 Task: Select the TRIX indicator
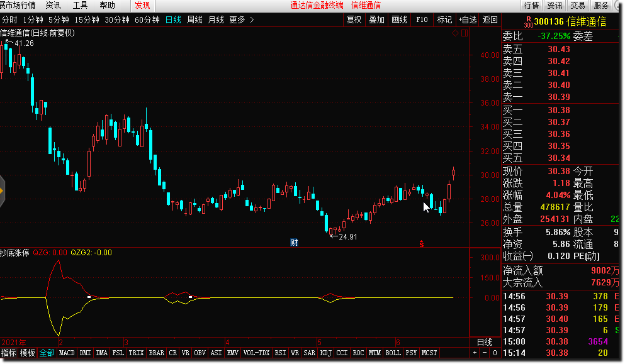136,353
